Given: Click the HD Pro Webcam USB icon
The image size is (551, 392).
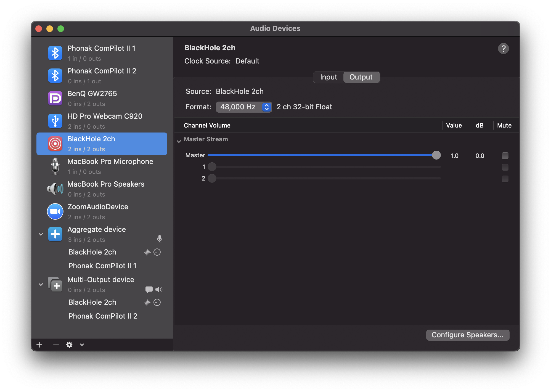Looking at the screenshot, I should coord(55,121).
